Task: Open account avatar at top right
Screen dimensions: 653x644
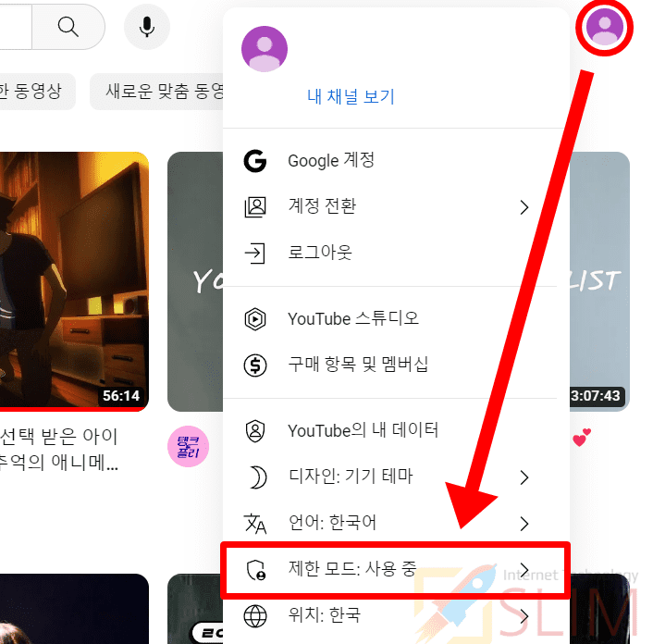Action: (x=605, y=28)
